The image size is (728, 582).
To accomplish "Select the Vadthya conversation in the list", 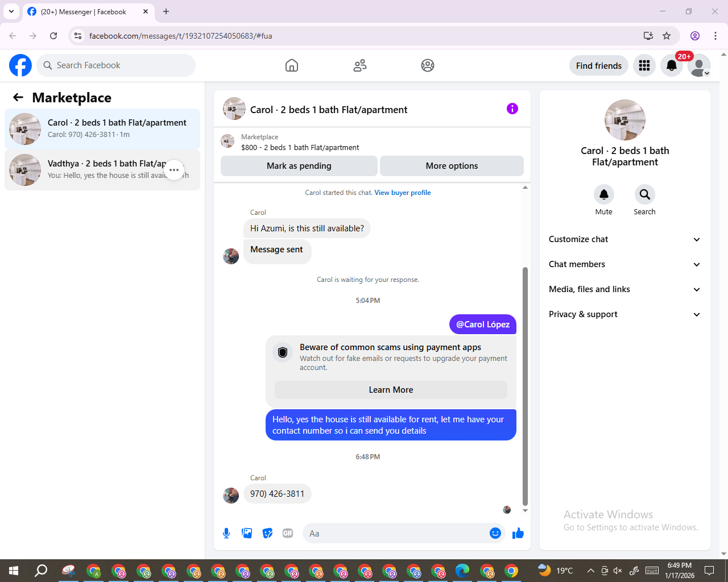I will coord(102,170).
